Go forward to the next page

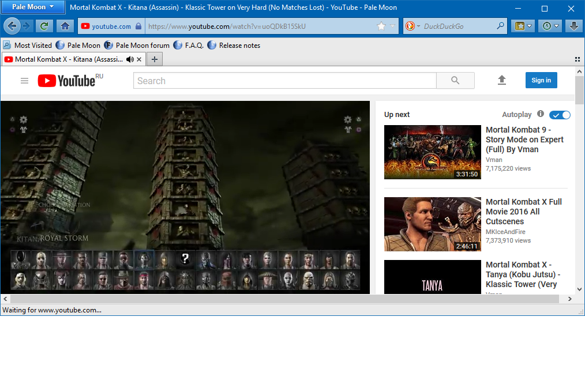(x=26, y=26)
